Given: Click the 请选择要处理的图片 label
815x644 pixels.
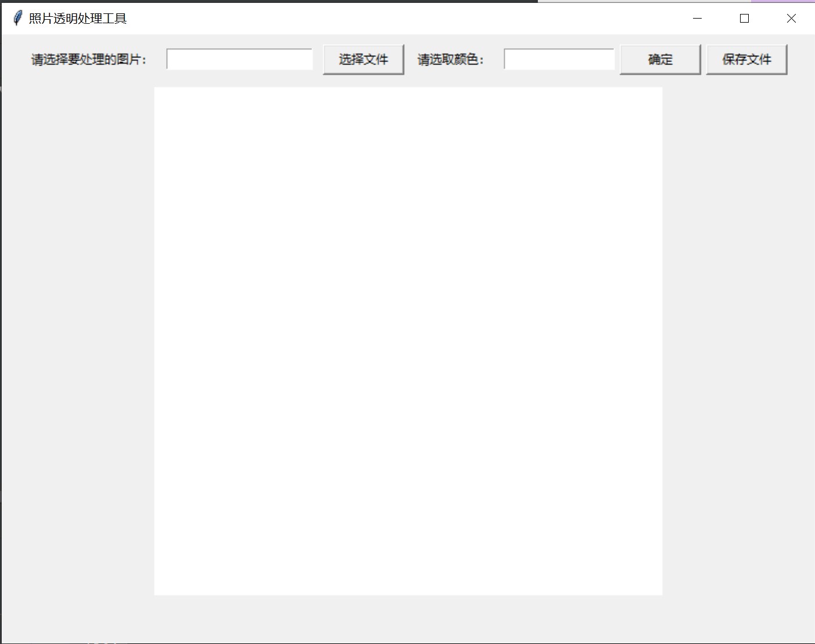Looking at the screenshot, I should click(x=88, y=59).
